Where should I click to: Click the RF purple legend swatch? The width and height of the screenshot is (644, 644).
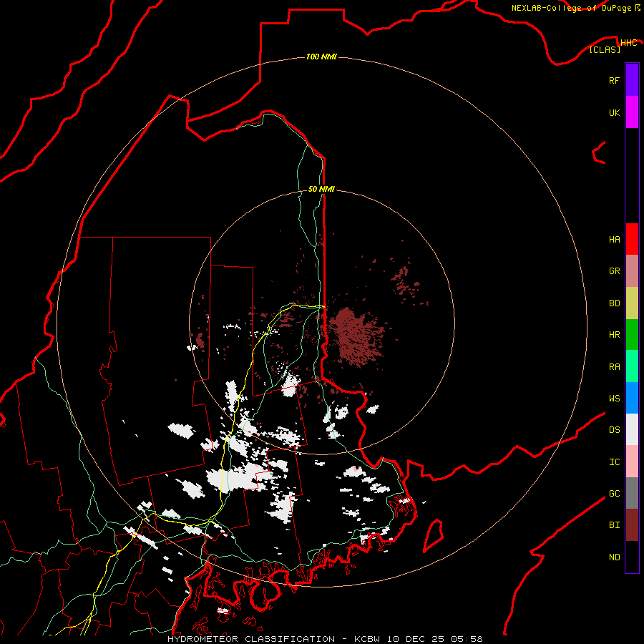click(x=632, y=80)
